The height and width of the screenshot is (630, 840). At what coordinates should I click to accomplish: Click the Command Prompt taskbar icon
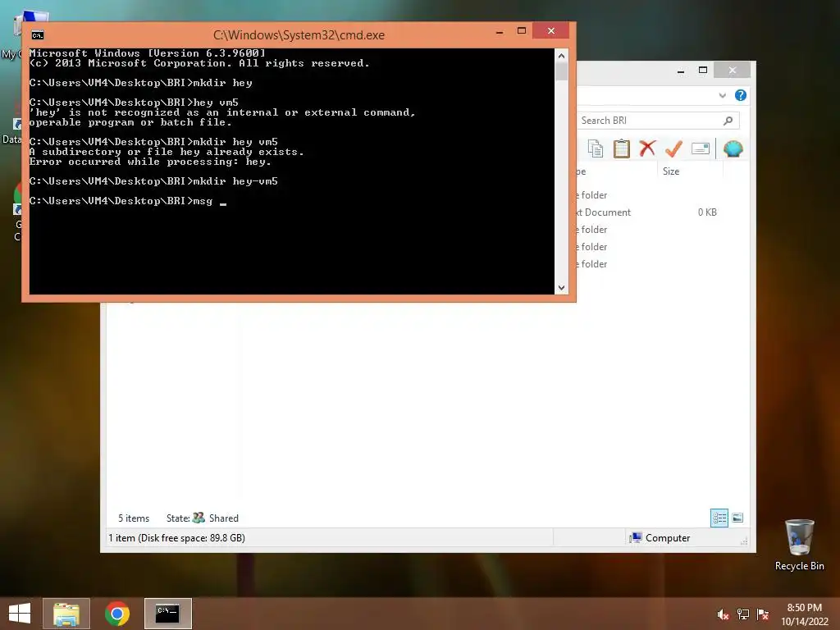tap(167, 614)
